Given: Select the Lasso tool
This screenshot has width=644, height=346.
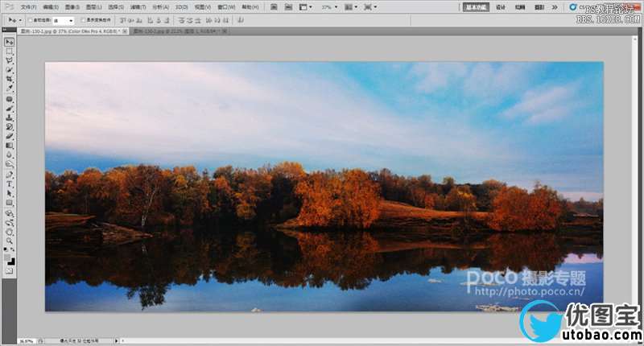Looking at the screenshot, I should (9, 60).
